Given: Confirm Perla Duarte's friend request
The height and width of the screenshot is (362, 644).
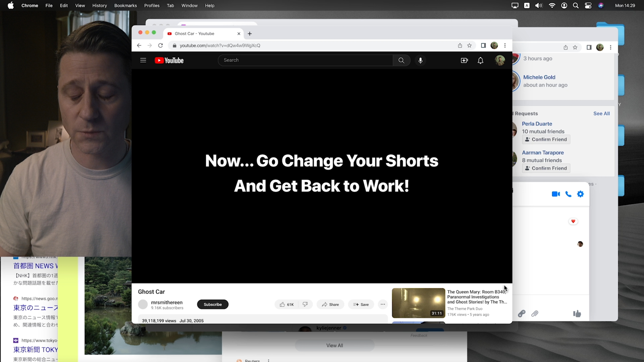Looking at the screenshot, I should tap(546, 140).
